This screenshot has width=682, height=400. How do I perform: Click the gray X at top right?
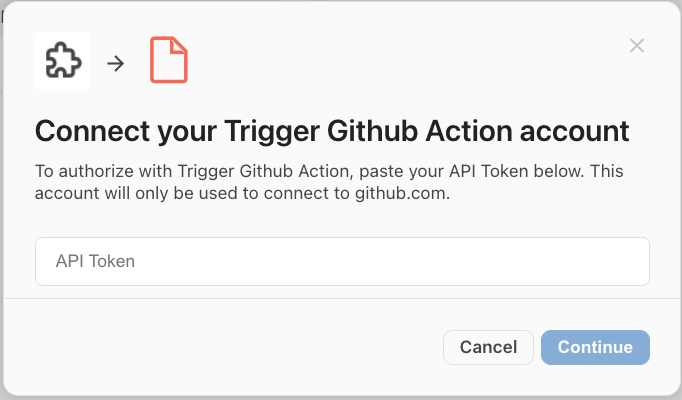[637, 45]
